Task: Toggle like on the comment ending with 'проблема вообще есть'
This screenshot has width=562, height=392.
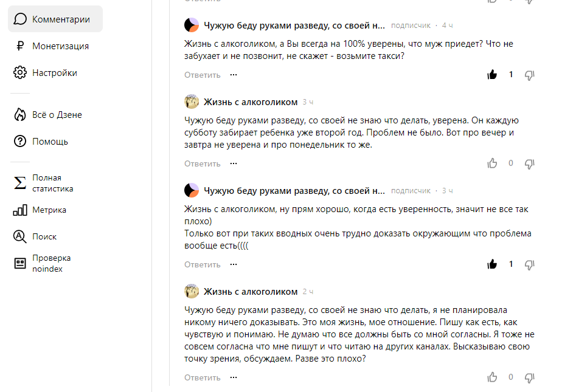Action: pyautogui.click(x=492, y=264)
